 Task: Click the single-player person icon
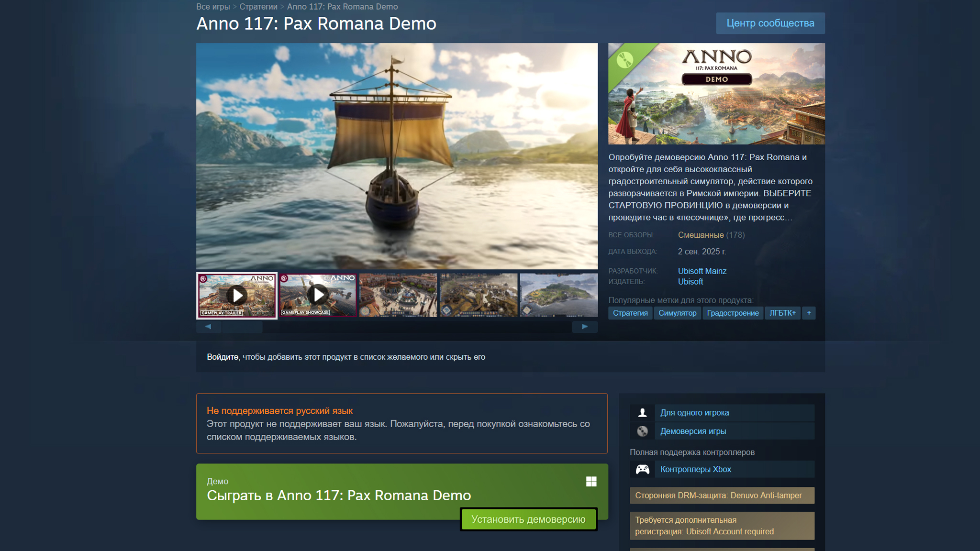tap(642, 412)
